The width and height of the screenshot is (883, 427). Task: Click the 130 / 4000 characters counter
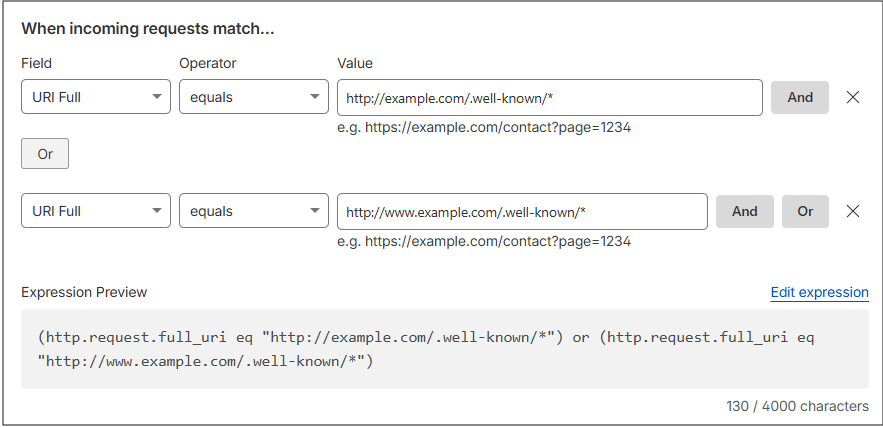(797, 406)
